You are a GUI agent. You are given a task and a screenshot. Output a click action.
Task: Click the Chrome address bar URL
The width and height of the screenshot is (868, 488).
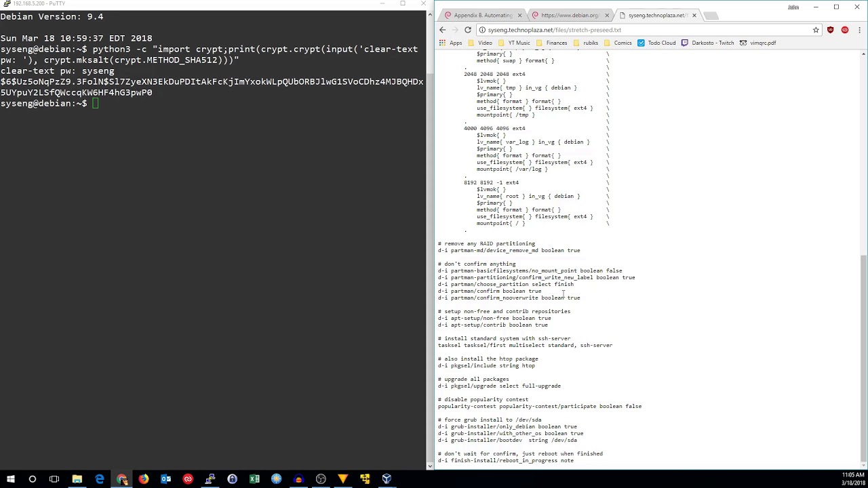[x=554, y=30]
